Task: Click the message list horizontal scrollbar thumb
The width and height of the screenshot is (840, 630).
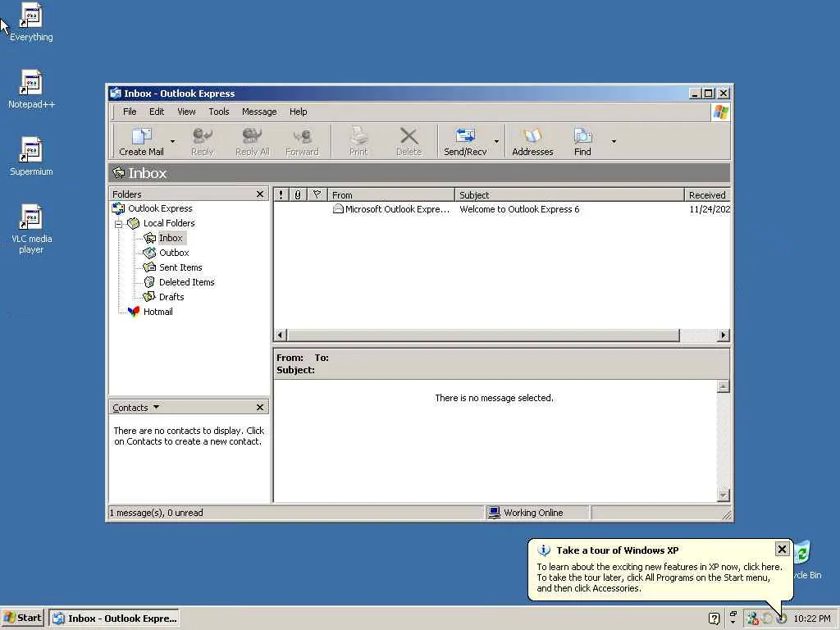Action: [x=483, y=336]
